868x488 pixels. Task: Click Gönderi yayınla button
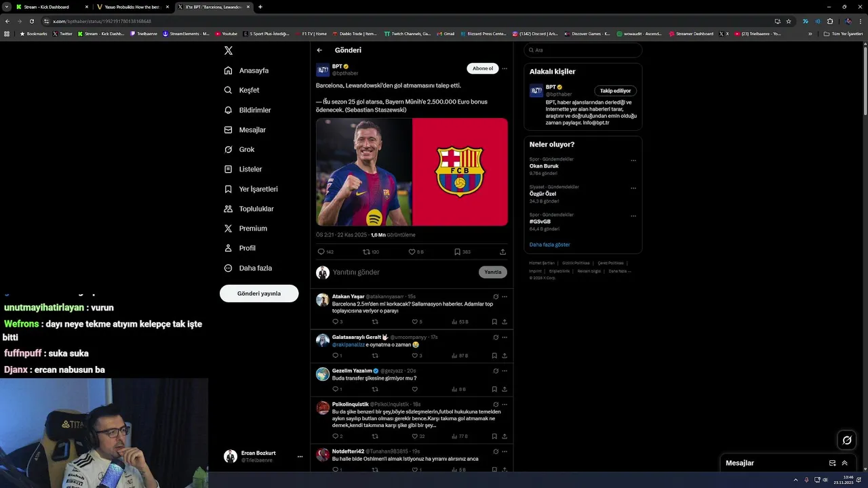[259, 293]
